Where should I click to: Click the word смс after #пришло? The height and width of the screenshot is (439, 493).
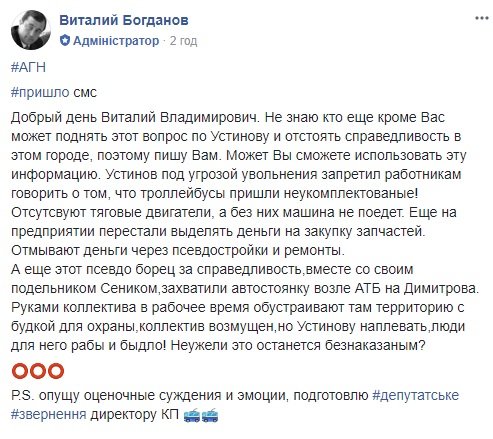[x=85, y=93]
